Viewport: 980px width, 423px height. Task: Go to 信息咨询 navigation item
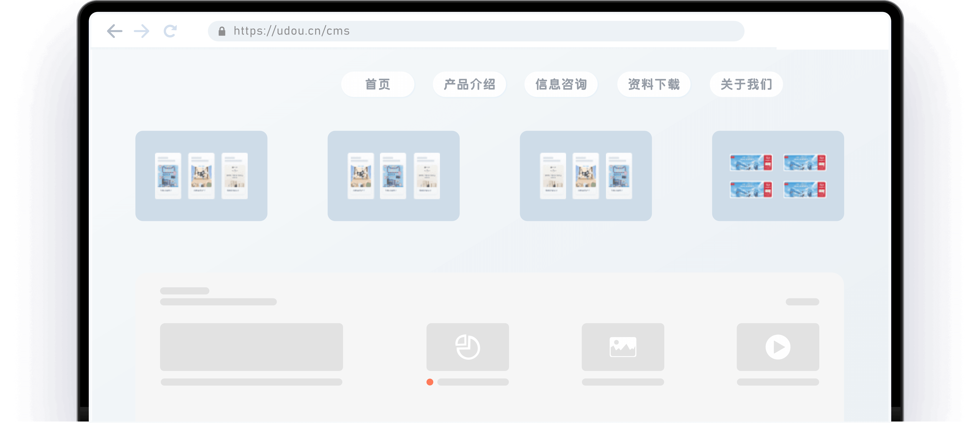pyautogui.click(x=561, y=84)
